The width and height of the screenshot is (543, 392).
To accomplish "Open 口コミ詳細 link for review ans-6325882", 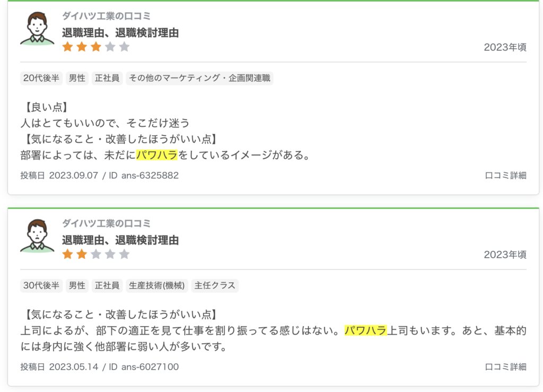I will (x=505, y=176).
